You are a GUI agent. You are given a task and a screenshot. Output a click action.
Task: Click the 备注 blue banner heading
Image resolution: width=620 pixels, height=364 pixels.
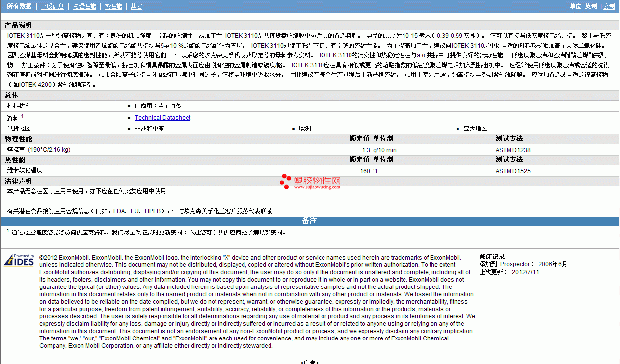[x=309, y=221]
